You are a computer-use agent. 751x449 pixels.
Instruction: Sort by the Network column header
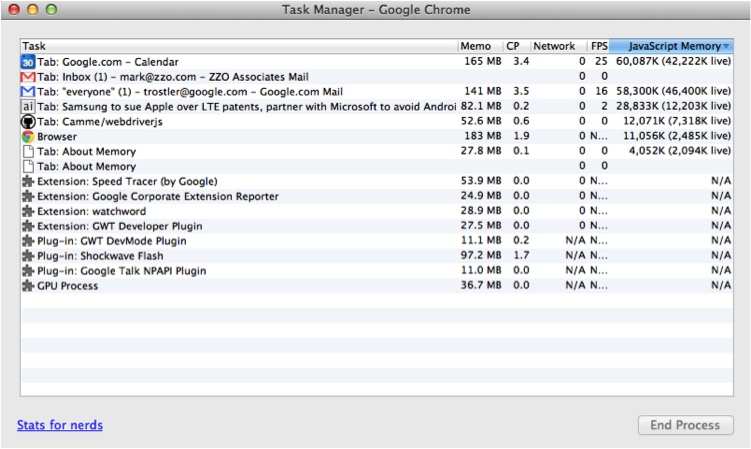(559, 46)
